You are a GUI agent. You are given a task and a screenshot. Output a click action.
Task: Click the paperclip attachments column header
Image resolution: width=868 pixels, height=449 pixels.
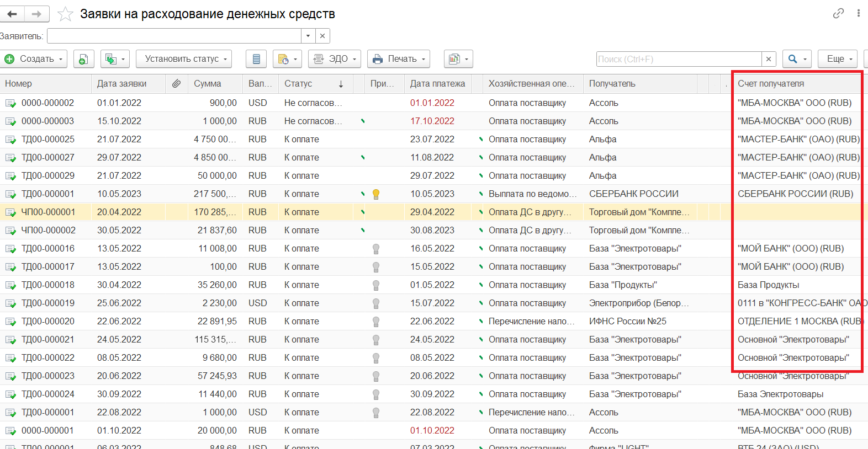176,84
